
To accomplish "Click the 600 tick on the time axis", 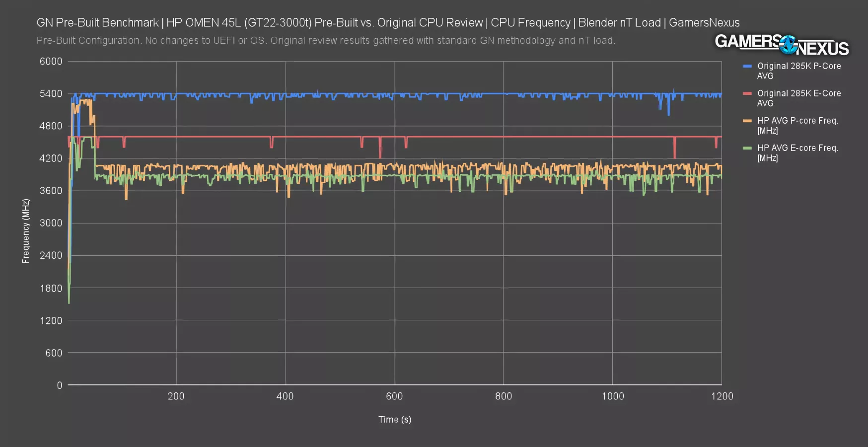I will click(394, 396).
